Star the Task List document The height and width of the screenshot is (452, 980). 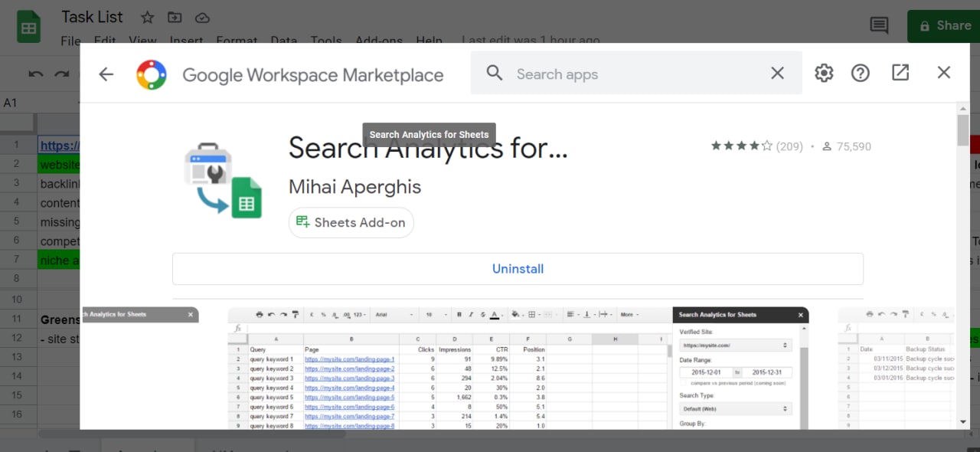[x=148, y=17]
